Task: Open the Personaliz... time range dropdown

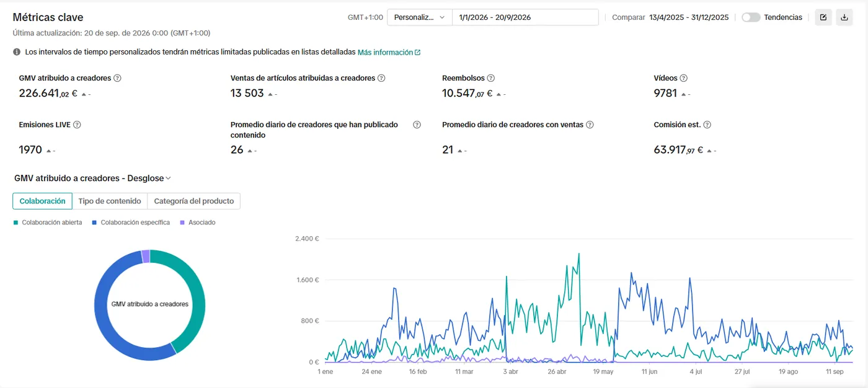Action: 420,17
